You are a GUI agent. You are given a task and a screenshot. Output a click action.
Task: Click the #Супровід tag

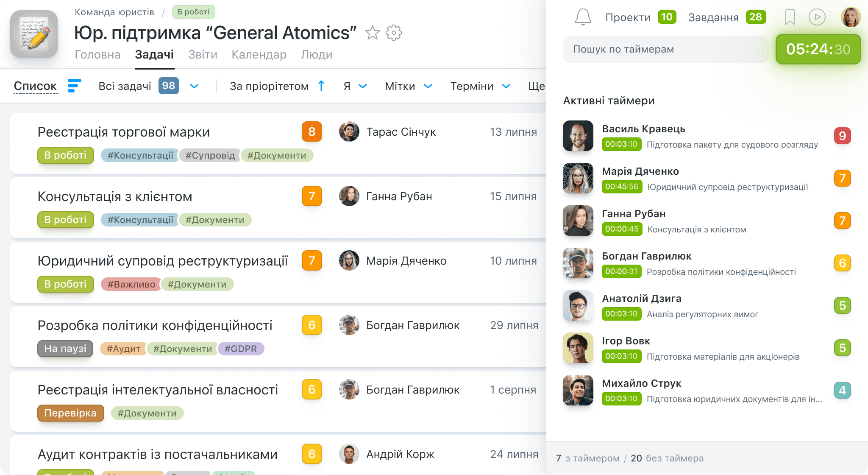[210, 155]
